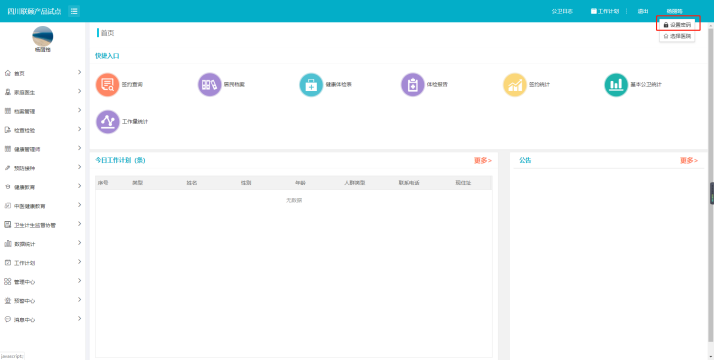
Task: Click the 现住址 table column header
Action: 463,183
